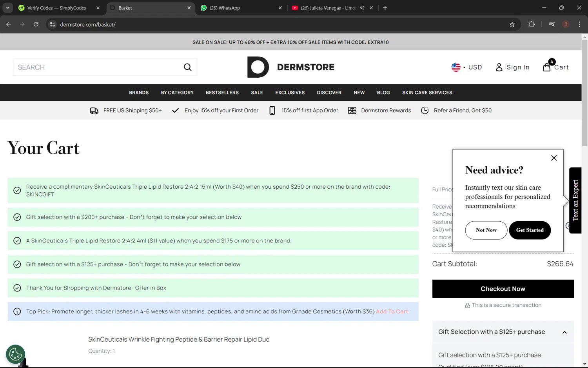This screenshot has height=368, width=588.
Task: Click the phone icon for app order
Action: tap(272, 111)
